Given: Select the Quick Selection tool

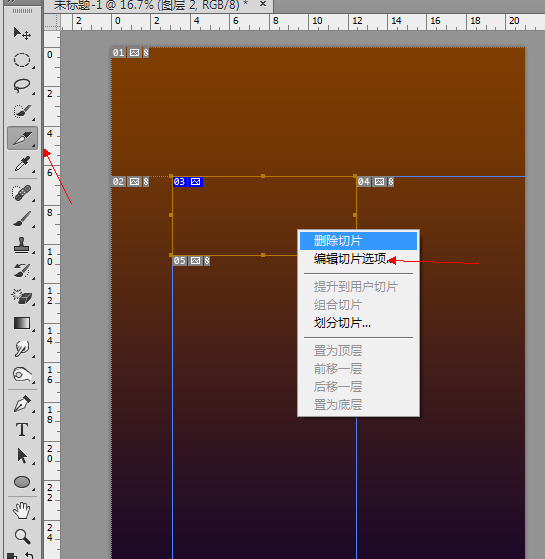Looking at the screenshot, I should (22, 112).
